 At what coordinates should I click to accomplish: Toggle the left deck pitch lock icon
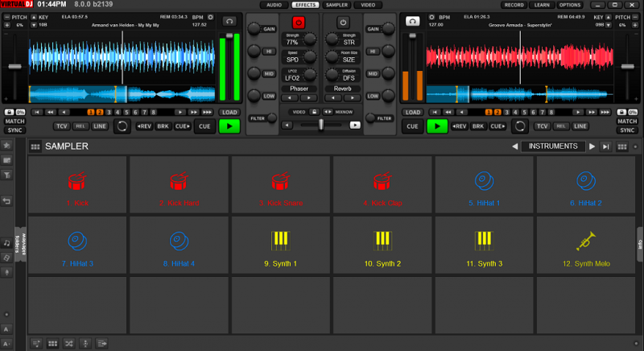coord(9,112)
